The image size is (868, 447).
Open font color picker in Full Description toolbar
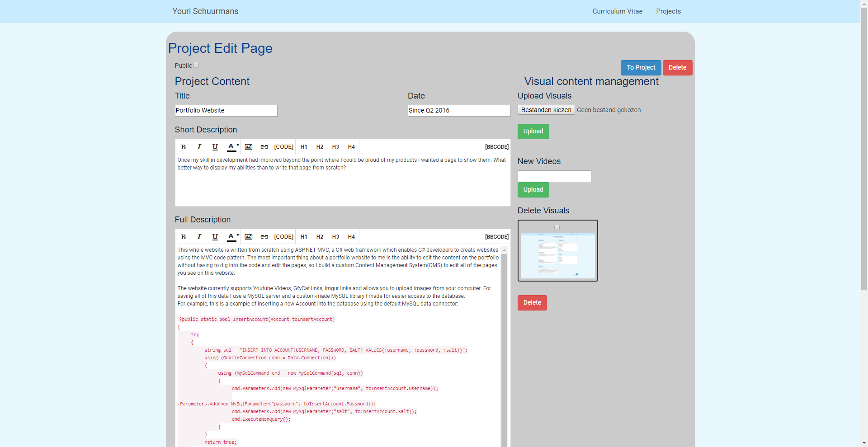tap(232, 237)
